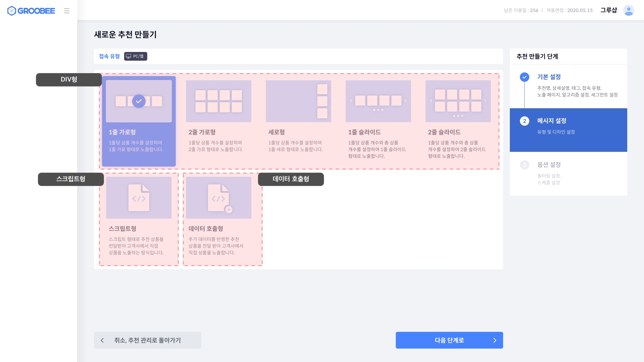Toggle the hamburger sidebar menu

coord(67,11)
